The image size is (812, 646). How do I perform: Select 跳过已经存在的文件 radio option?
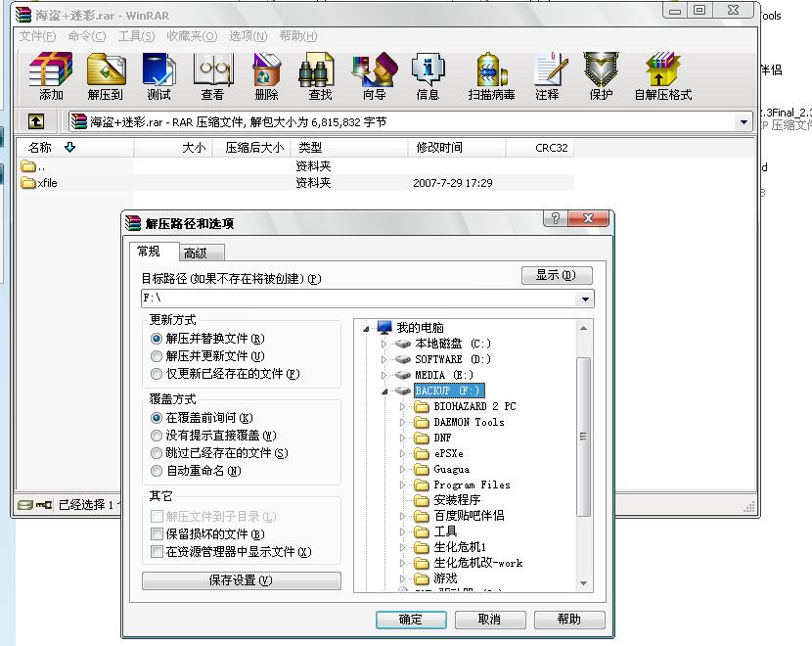[x=156, y=453]
